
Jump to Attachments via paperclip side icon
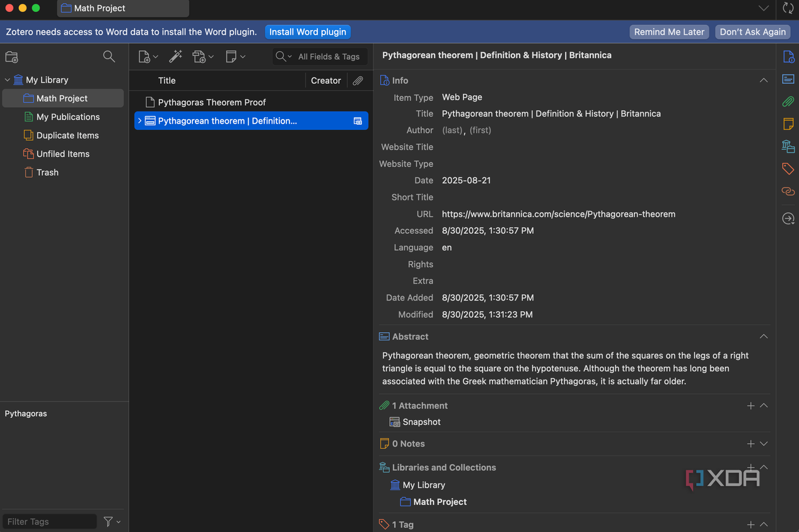[788, 101]
